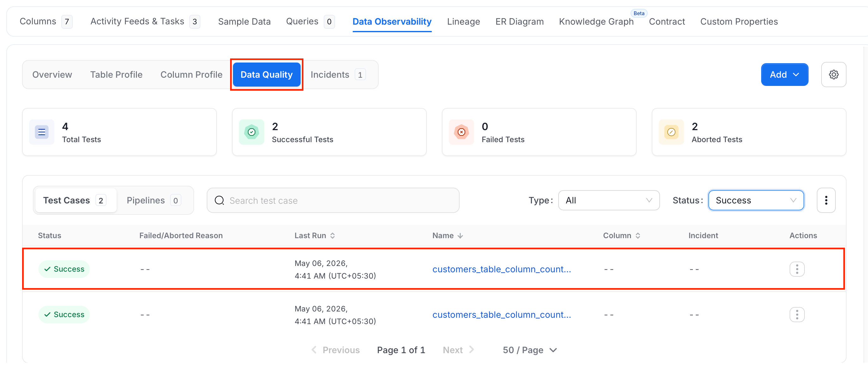Click the Successful Tests green check icon
868x374 pixels.
tap(251, 132)
